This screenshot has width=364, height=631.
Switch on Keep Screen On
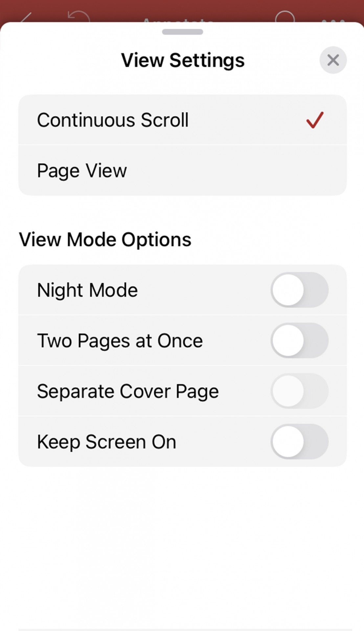click(299, 442)
